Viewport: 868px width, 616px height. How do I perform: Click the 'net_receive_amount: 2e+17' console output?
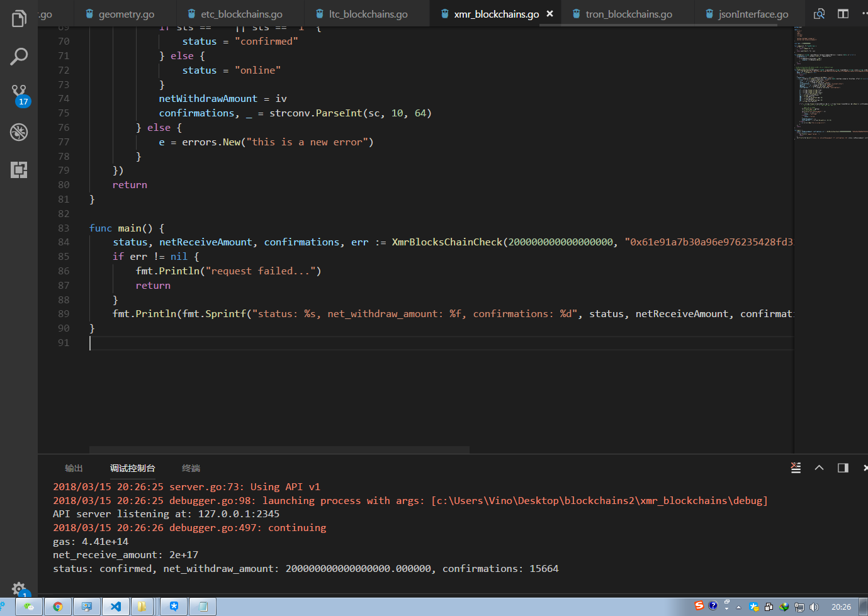(125, 555)
